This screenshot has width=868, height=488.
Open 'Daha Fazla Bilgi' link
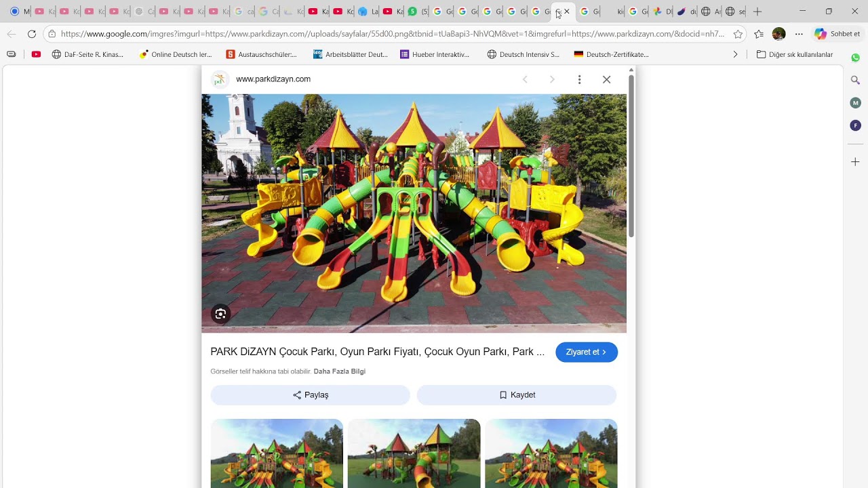[x=340, y=371]
